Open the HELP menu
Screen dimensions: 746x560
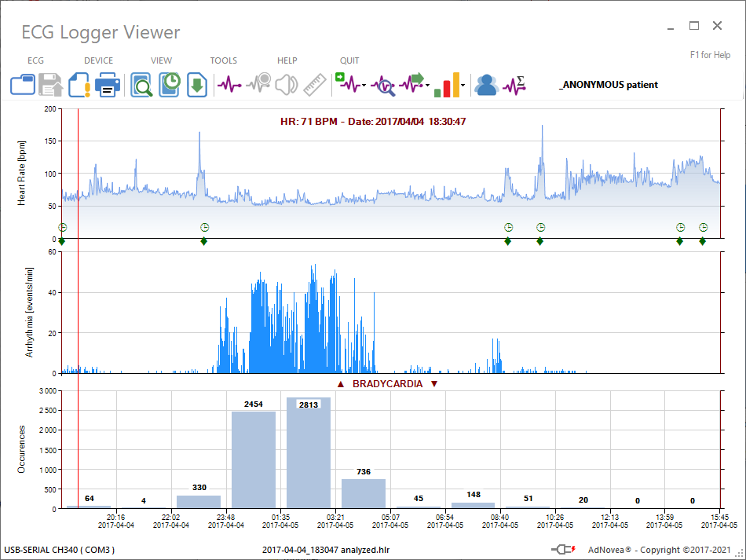coord(287,60)
